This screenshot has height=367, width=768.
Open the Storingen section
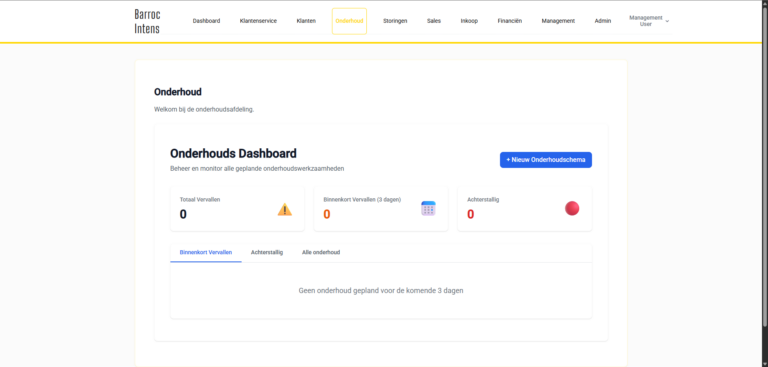click(x=395, y=21)
